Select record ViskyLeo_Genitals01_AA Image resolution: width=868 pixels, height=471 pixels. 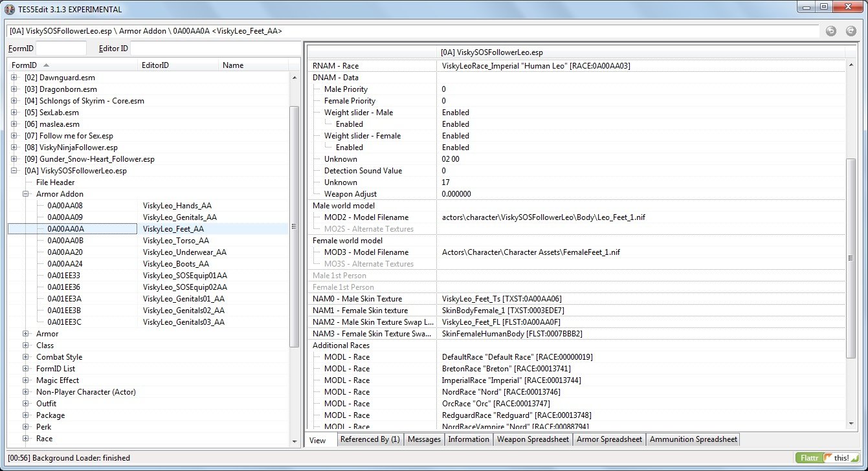pos(184,299)
